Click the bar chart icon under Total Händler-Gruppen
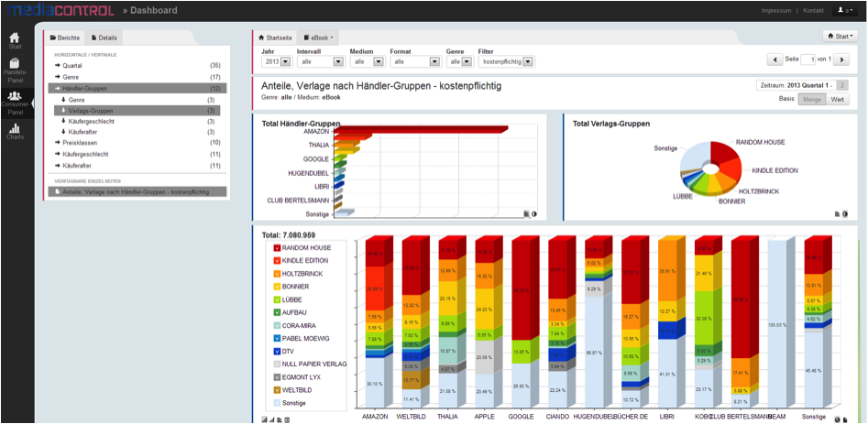This screenshot has height=424, width=868. (x=527, y=214)
